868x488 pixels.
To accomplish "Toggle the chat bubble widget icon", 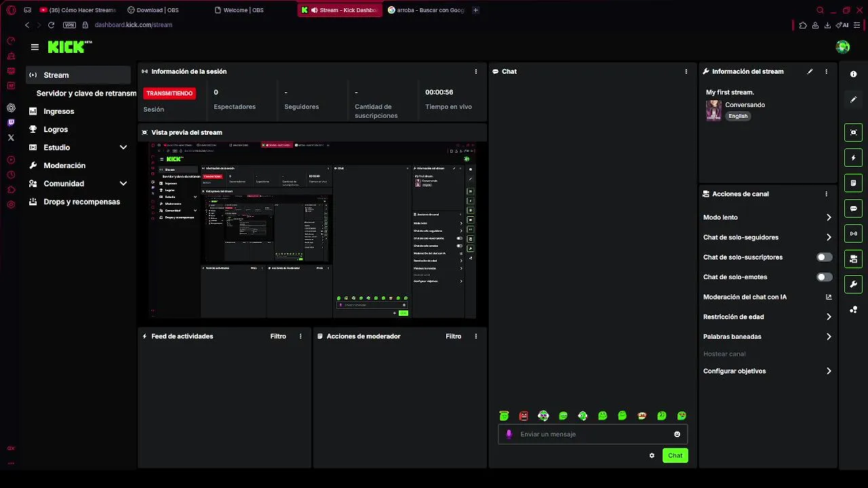I will [x=854, y=208].
